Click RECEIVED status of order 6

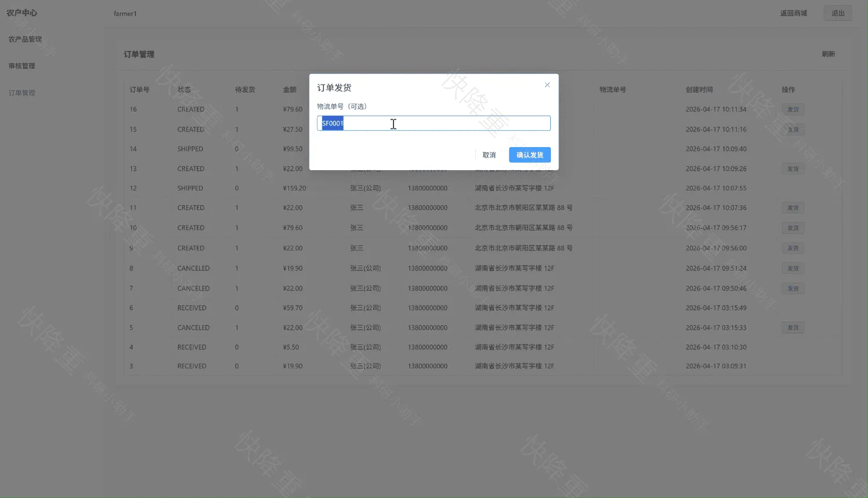pos(192,308)
